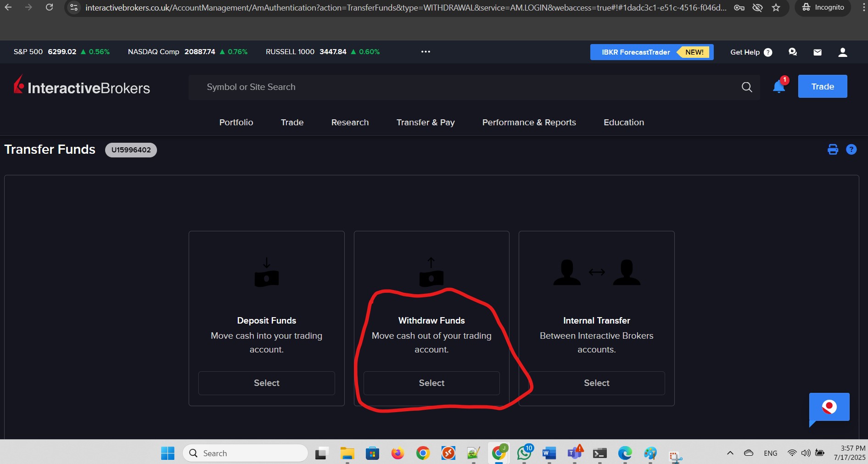The height and width of the screenshot is (464, 868).
Task: Open the Transfer & Pay menu
Action: [x=426, y=123]
